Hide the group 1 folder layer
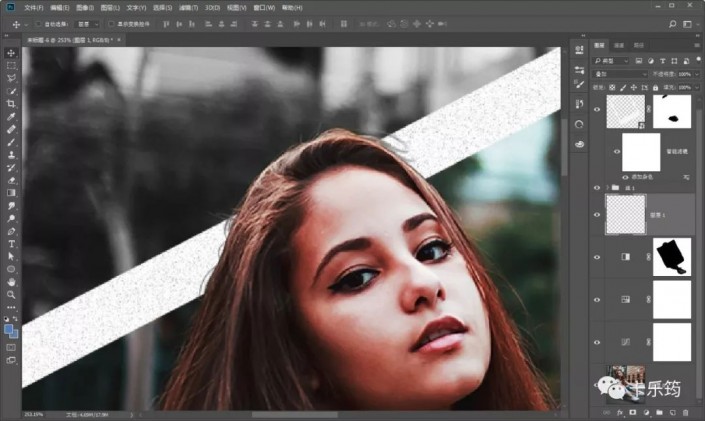705x421 pixels. 597,188
